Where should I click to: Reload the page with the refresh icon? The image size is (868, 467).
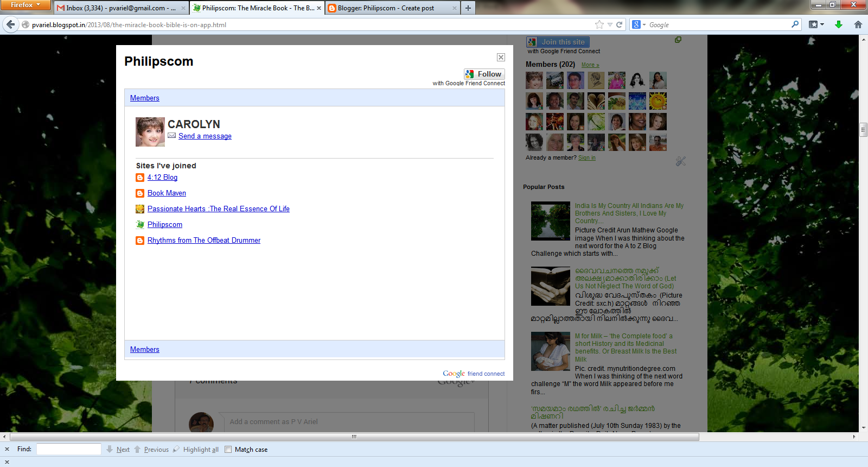[619, 24]
